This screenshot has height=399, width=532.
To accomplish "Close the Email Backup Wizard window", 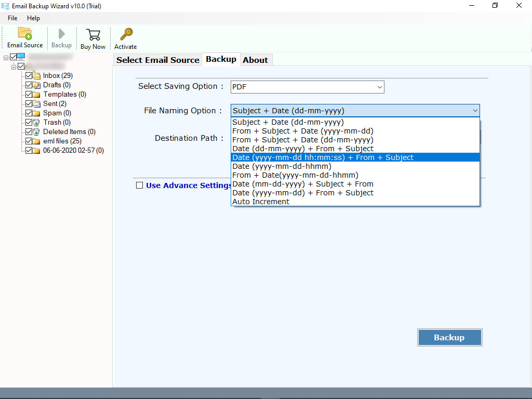I will click(x=519, y=6).
